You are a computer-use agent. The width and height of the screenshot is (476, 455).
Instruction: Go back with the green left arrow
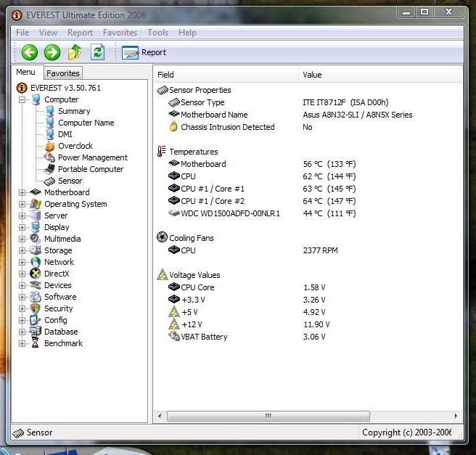coord(30,52)
